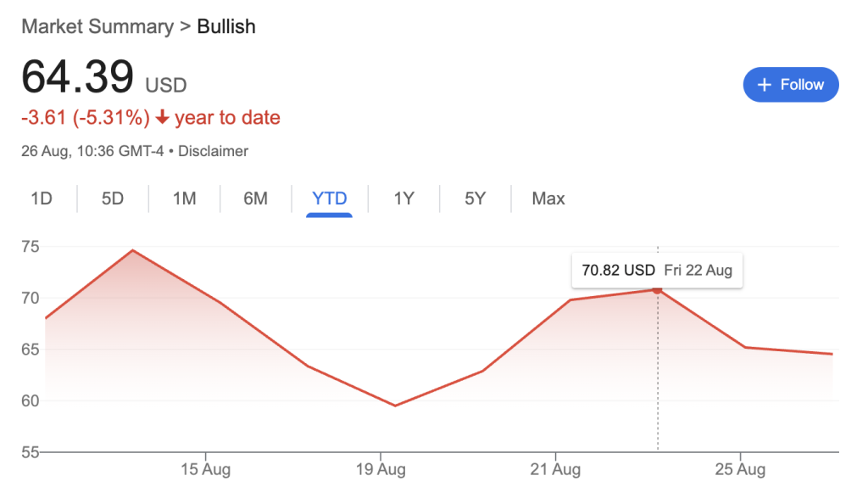Click the 25 Aug axis label
The height and width of the screenshot is (498, 868).
pyautogui.click(x=741, y=469)
